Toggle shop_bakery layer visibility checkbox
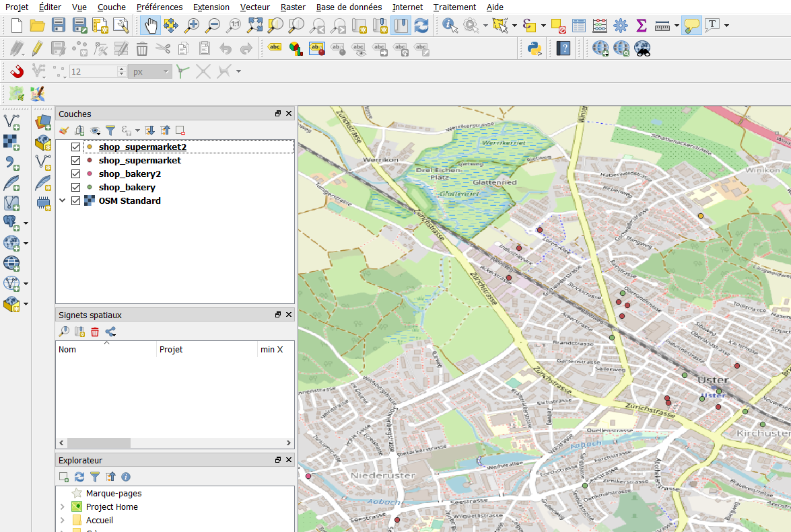The image size is (791, 532). point(75,188)
